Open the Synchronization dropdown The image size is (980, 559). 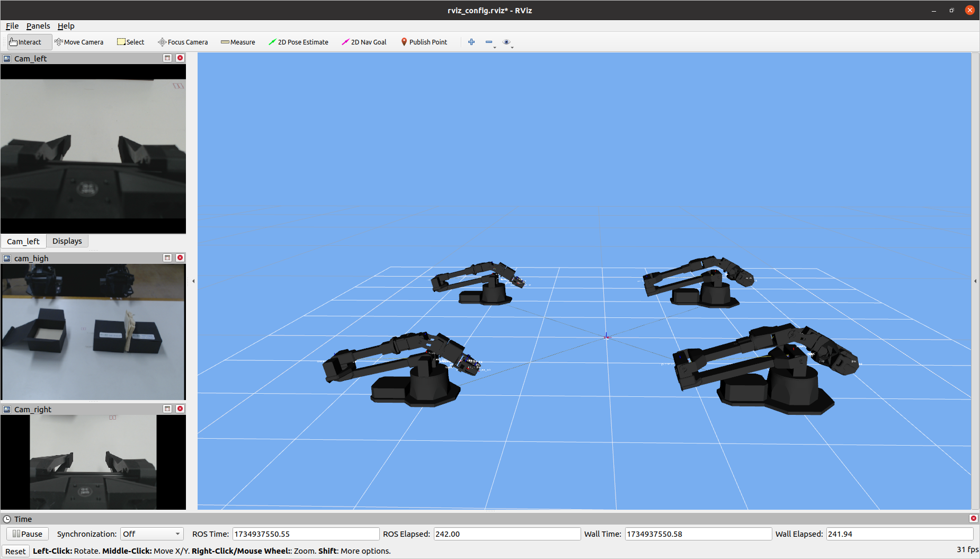coord(152,534)
